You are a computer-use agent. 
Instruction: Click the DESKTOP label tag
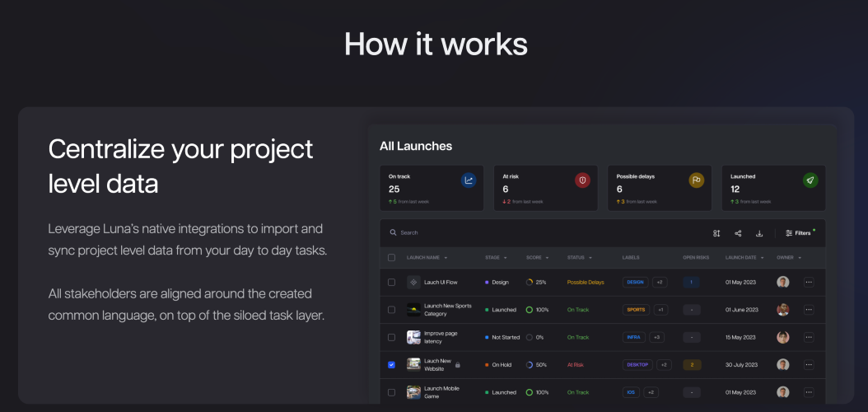click(x=637, y=364)
